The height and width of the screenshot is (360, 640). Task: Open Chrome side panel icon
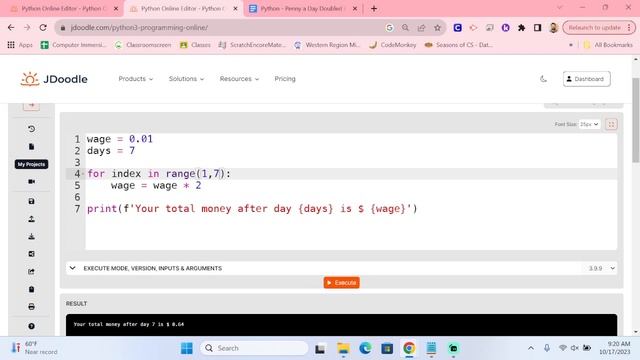[x=537, y=28]
